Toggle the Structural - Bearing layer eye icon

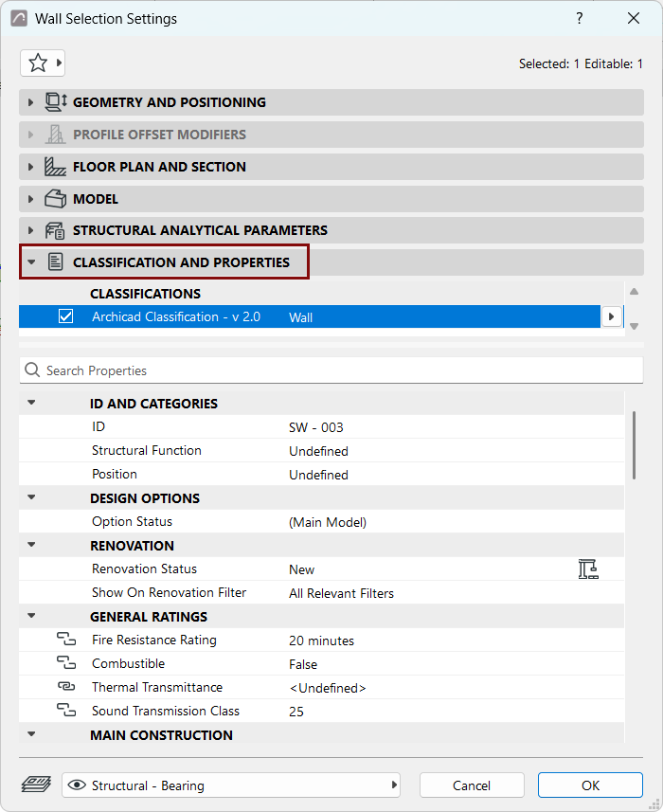[77, 785]
